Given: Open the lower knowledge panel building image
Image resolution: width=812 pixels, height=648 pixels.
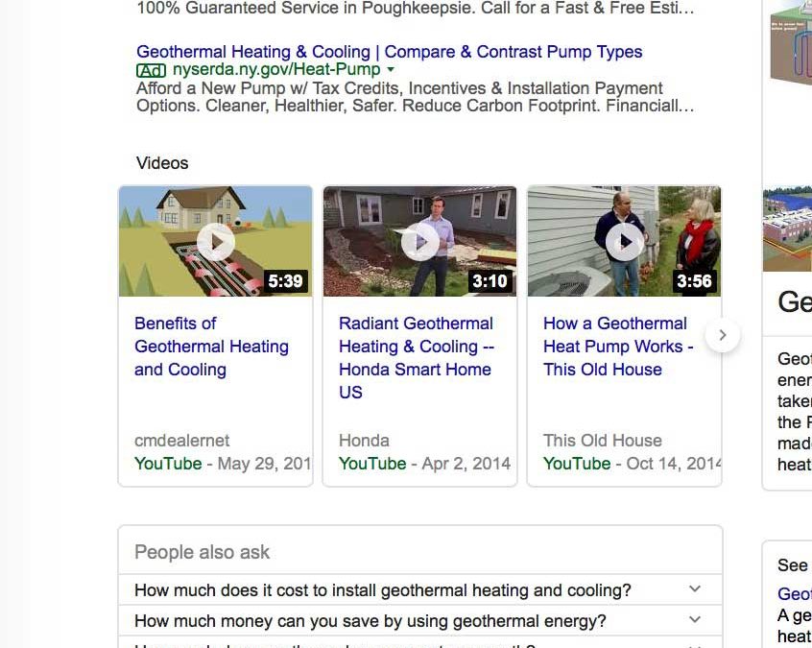Looking at the screenshot, I should pos(788,228).
